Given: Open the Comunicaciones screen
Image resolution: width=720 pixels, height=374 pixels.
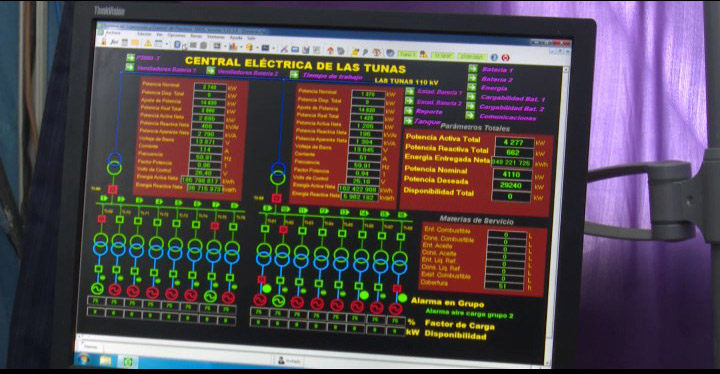Looking at the screenshot, I should 507,118.
